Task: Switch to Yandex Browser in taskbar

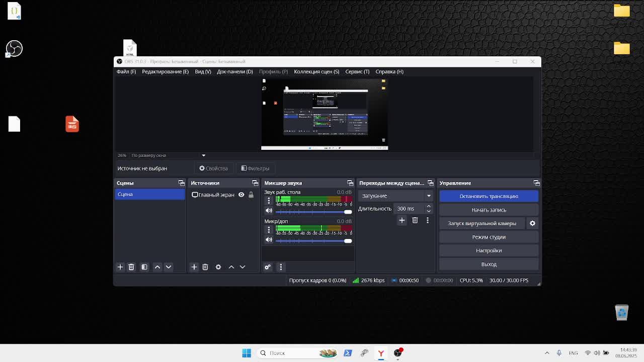Action: point(381,353)
